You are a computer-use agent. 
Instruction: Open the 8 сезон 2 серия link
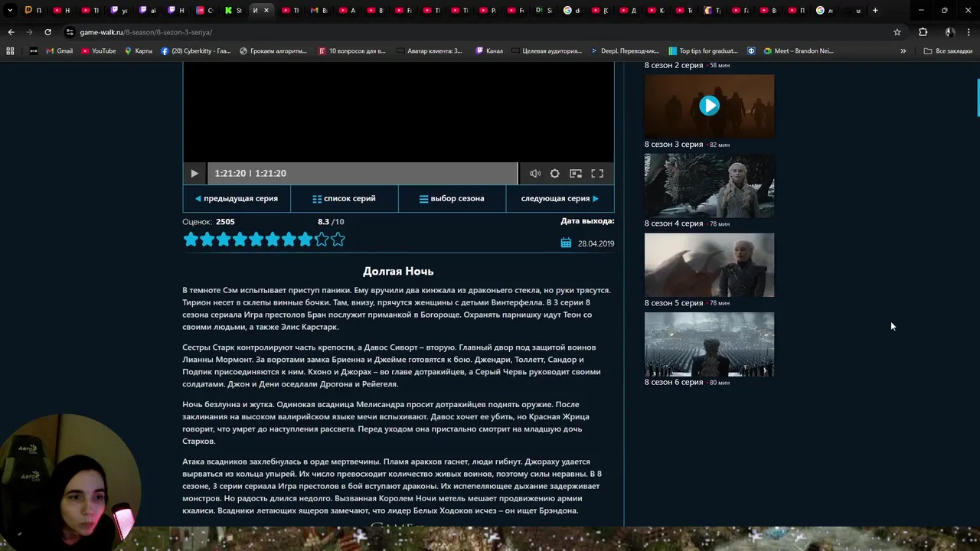[x=674, y=66]
